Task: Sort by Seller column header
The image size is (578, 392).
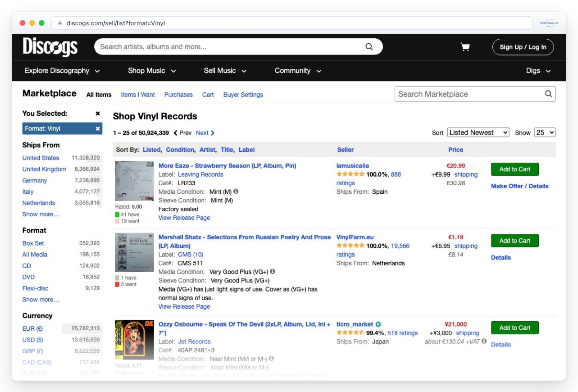Action: tap(345, 150)
